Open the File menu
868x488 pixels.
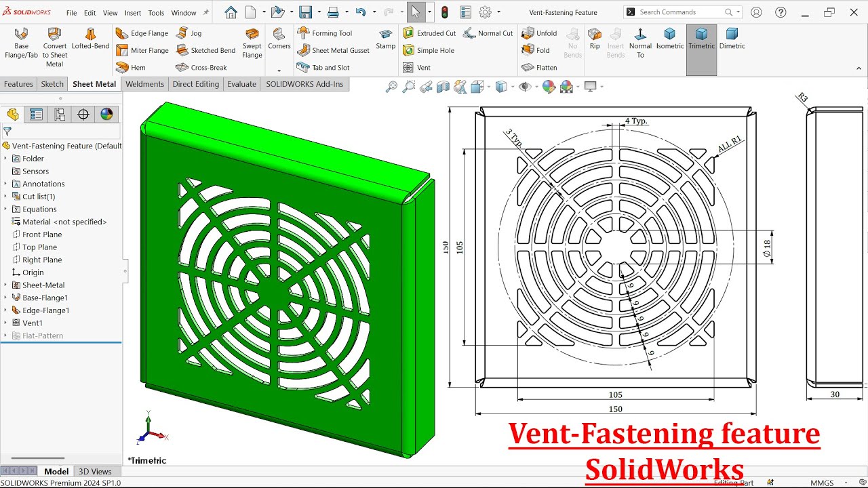click(71, 13)
